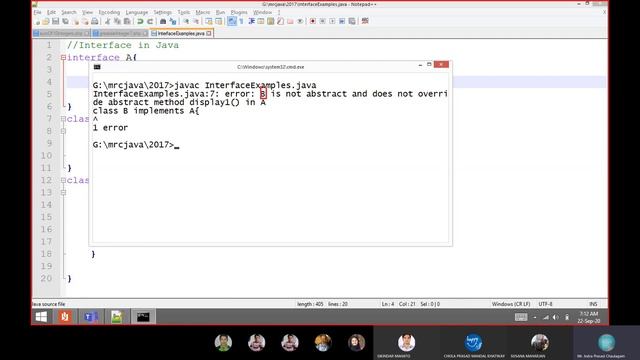Toggle the red Record Macro button
This screenshot has height=360, width=640.
[x=312, y=21]
